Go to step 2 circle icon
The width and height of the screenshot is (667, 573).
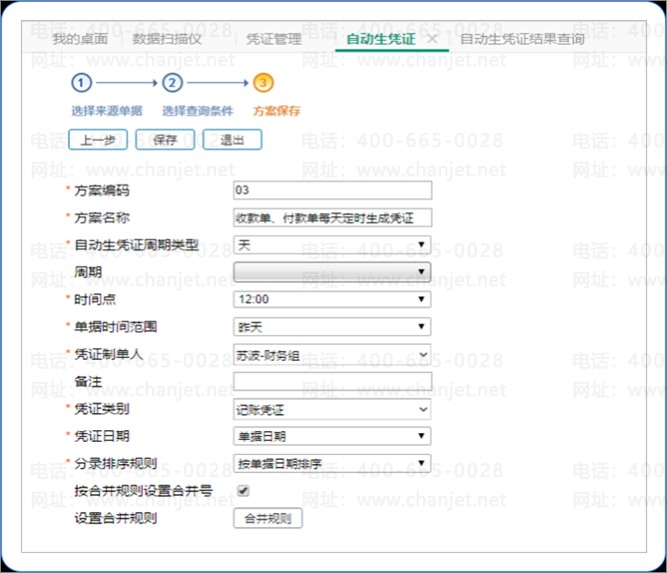(172, 83)
